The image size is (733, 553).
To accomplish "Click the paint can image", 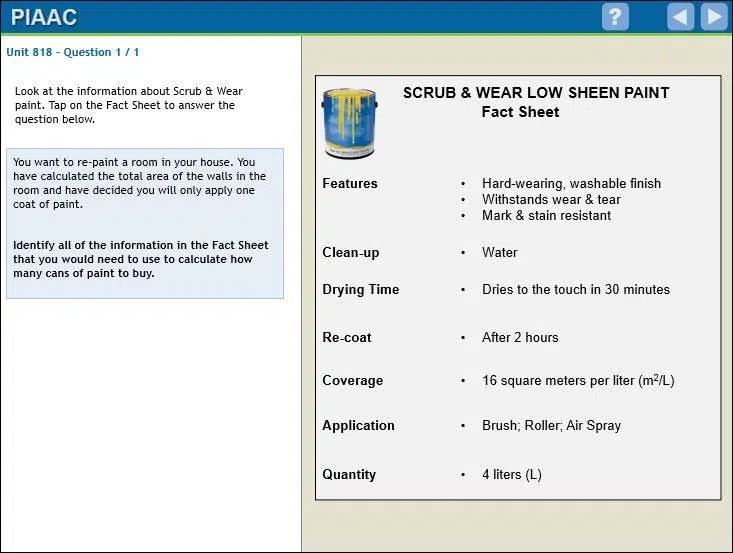I will (349, 123).
